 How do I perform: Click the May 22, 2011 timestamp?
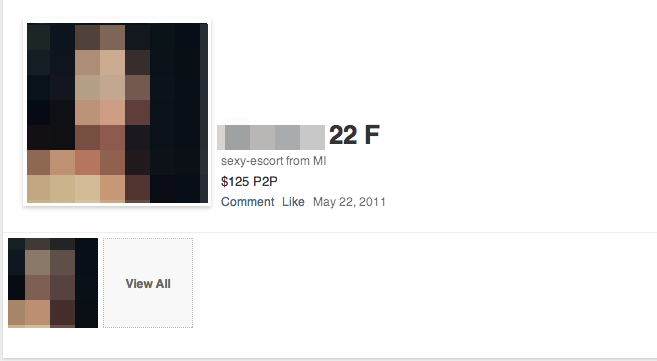[x=349, y=202]
